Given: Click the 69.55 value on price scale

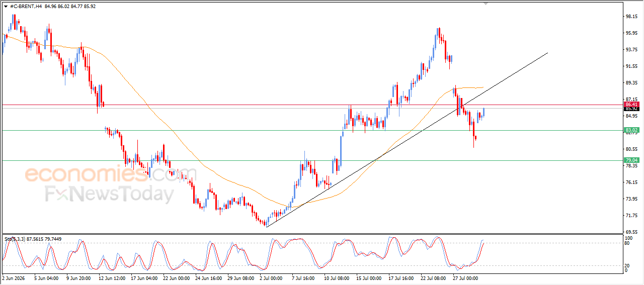Looking at the screenshot, I should point(632,232).
